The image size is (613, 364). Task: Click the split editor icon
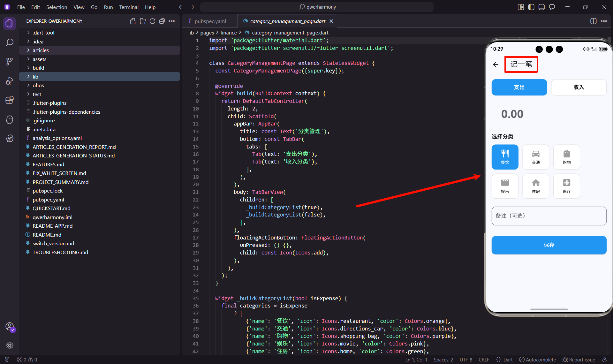click(x=593, y=21)
